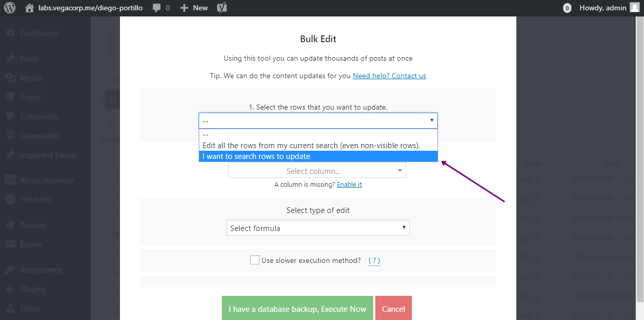The image size is (644, 320).
Task: Click the notification counter badge
Action: [x=567, y=8]
